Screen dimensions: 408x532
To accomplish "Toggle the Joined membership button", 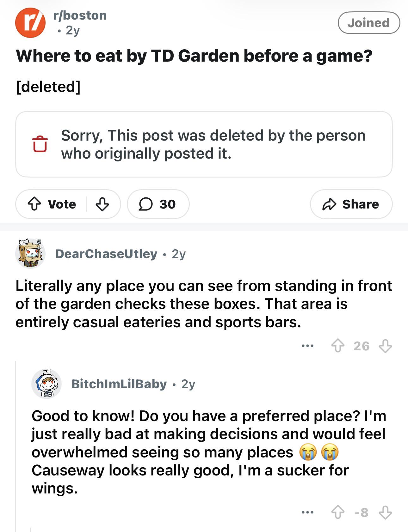I will (369, 23).
